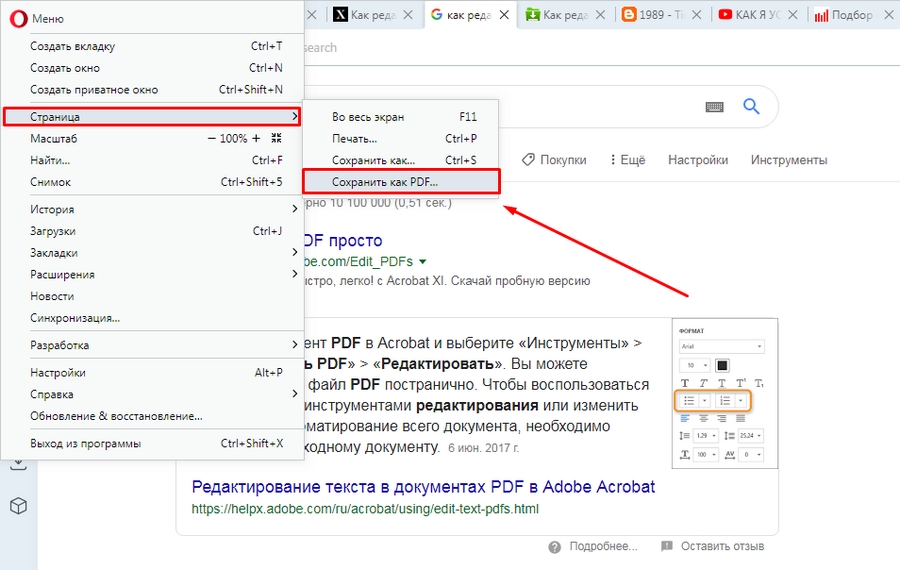Click the Opera logo menu icon

(x=18, y=19)
